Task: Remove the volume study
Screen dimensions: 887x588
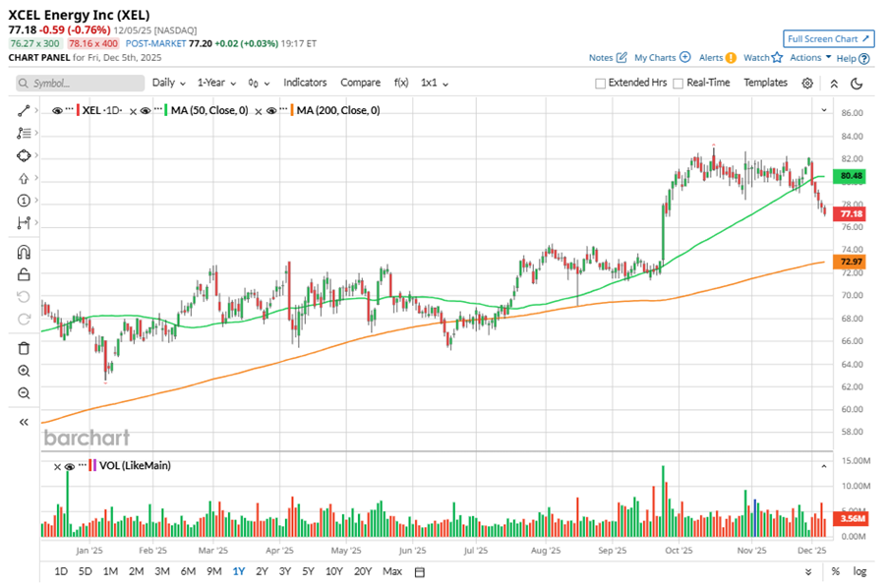Action: [57, 467]
